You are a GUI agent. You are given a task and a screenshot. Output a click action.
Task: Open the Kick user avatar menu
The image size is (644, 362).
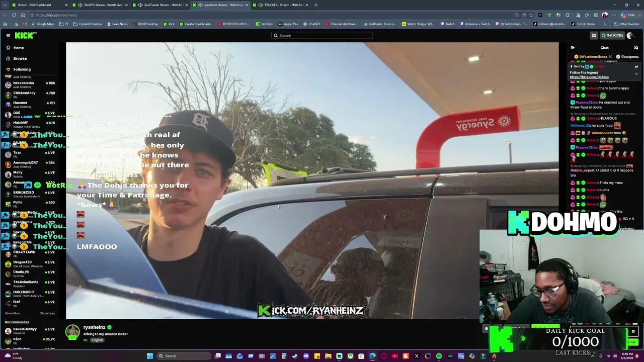point(630,35)
